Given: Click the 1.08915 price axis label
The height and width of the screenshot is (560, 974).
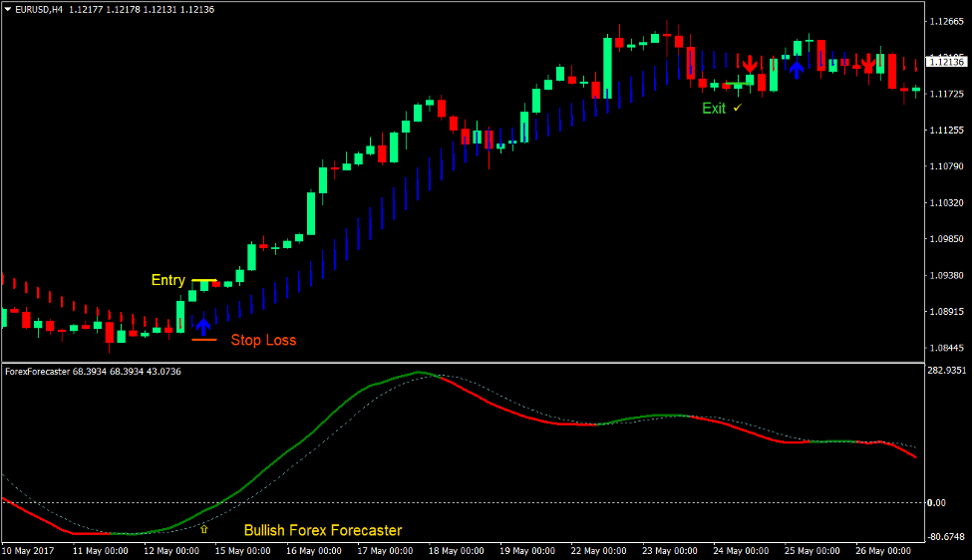Looking at the screenshot, I should [947, 312].
